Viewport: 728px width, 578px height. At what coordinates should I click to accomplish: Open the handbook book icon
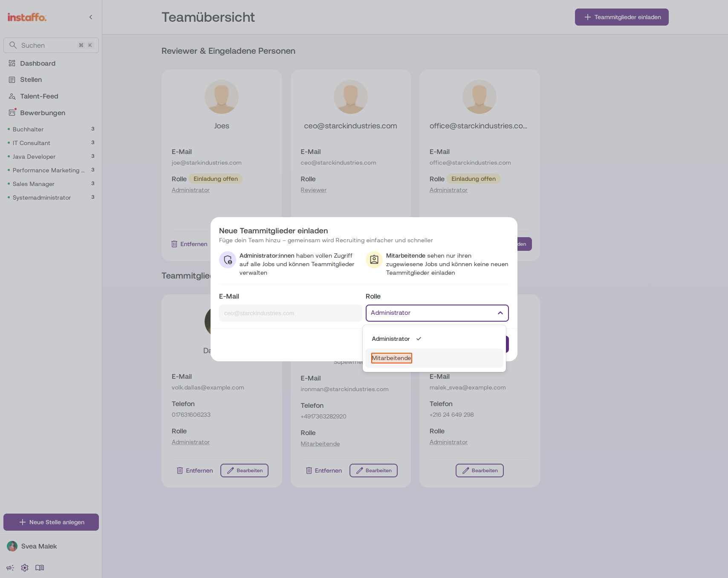pos(40,568)
